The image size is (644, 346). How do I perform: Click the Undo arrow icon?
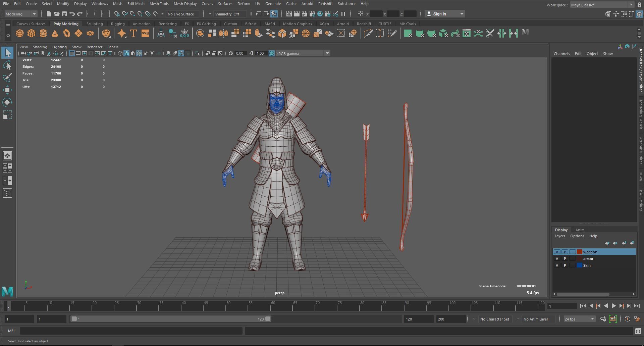point(72,14)
